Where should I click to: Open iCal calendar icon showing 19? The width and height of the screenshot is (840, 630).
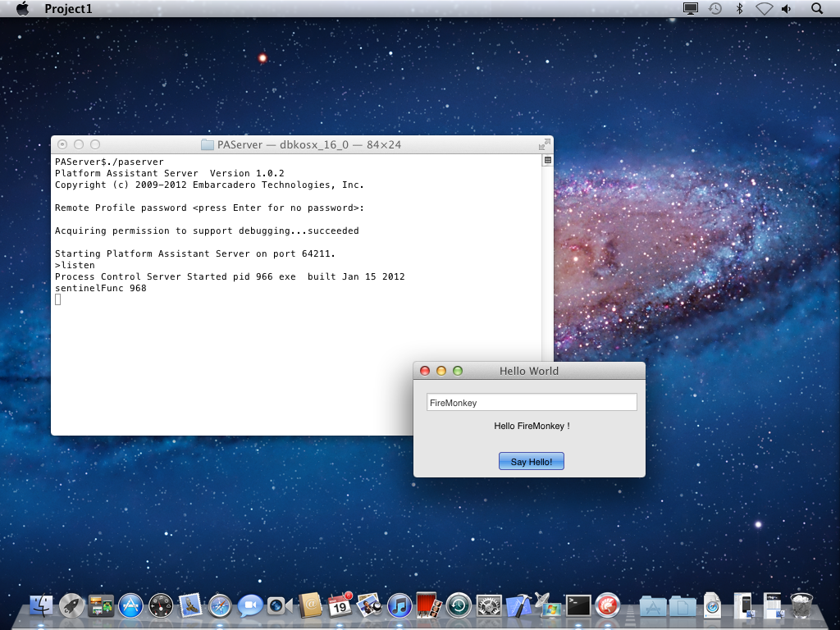(x=340, y=606)
